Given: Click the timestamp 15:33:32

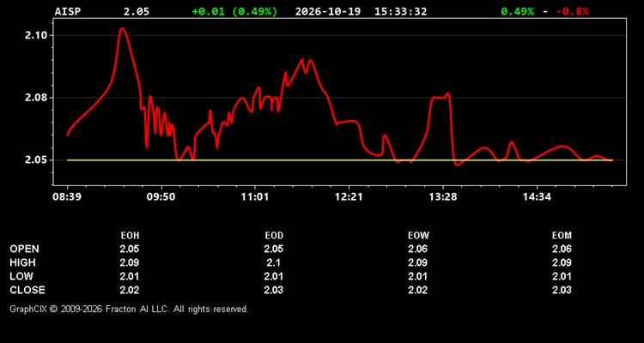Looking at the screenshot, I should [400, 11].
